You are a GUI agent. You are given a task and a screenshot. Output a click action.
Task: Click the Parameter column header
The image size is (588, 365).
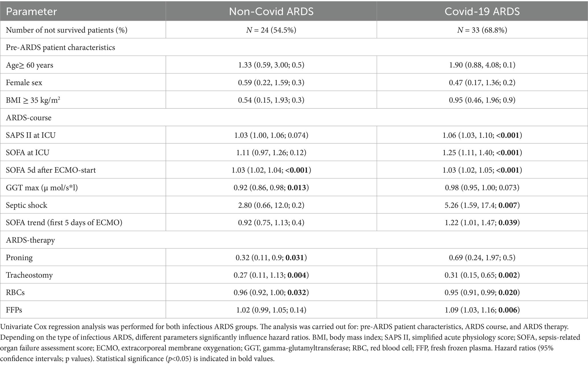[31, 12]
